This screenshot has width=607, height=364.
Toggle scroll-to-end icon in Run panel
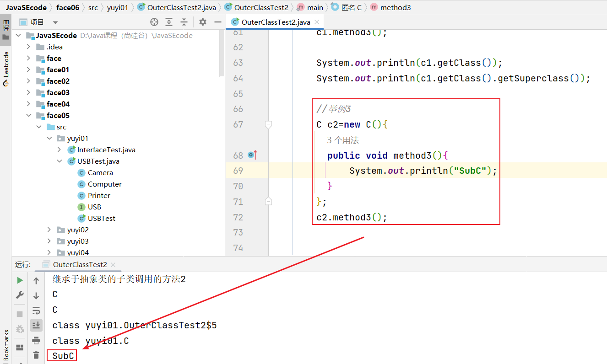[x=36, y=325]
